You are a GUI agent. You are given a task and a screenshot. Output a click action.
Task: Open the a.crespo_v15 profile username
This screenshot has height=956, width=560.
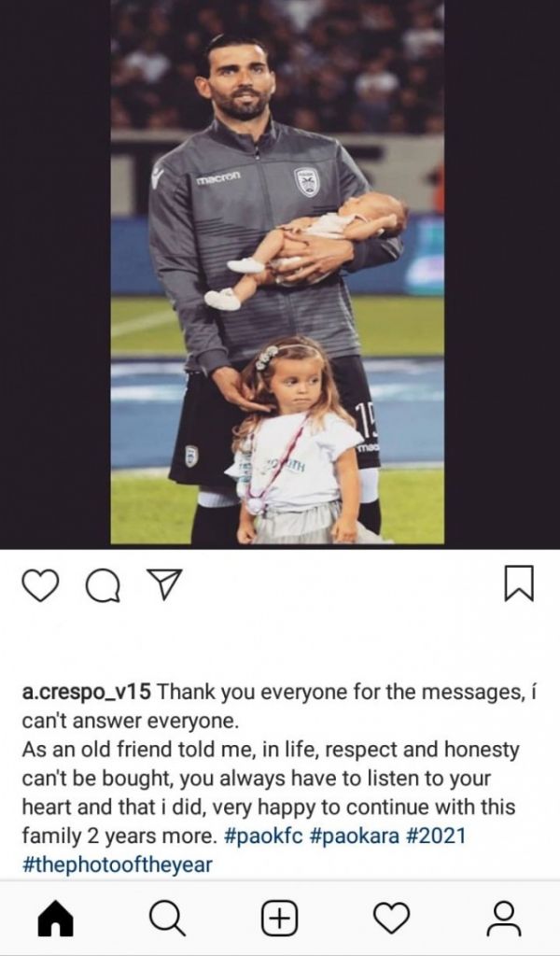(x=87, y=694)
